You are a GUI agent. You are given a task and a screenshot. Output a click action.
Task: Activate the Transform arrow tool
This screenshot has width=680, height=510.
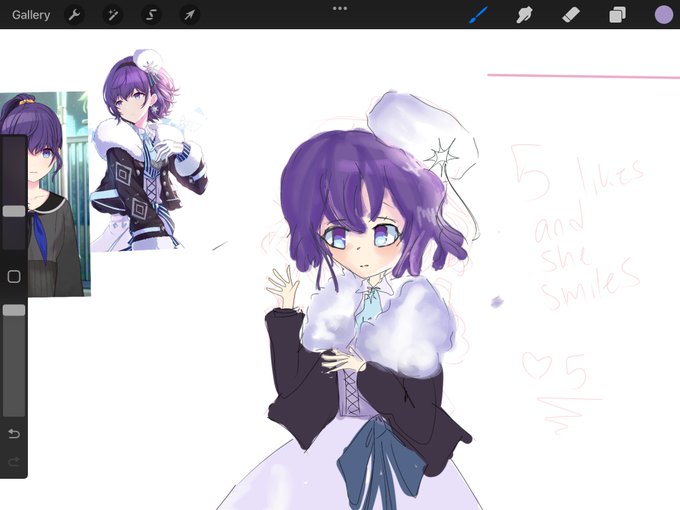pyautogui.click(x=190, y=15)
